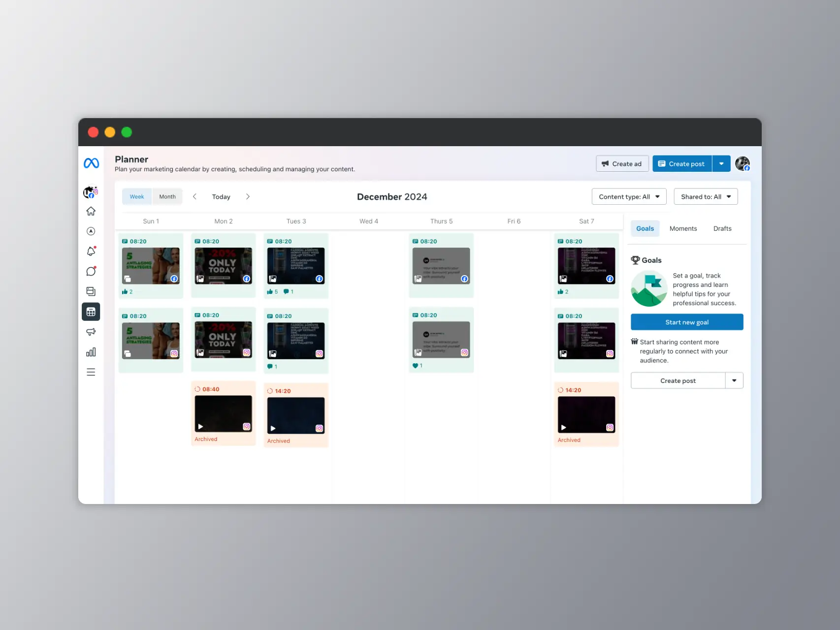Open the Inbox chat bubble icon
This screenshot has width=840, height=630.
click(91, 271)
